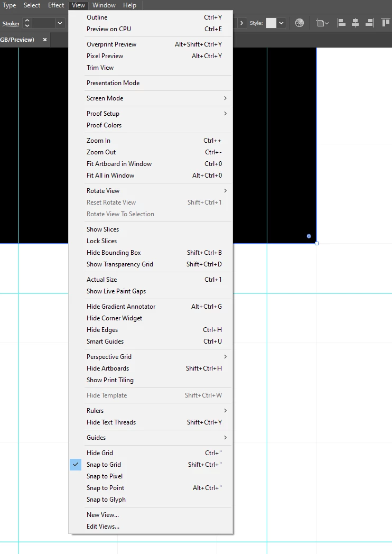
Task: Click the Stroke weight stepper arrows
Action: (27, 23)
